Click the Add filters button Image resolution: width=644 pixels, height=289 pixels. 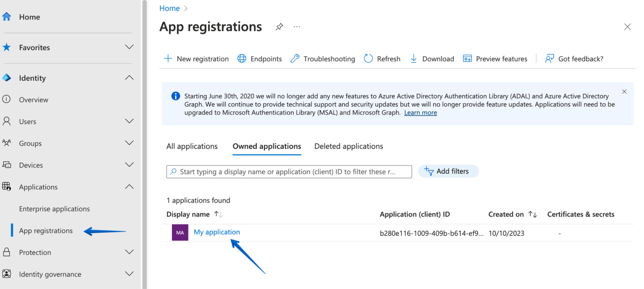448,171
